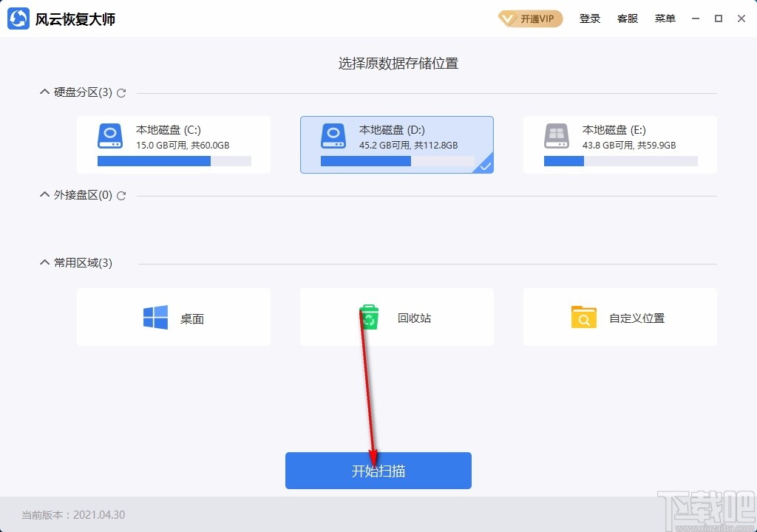Select the 回收站 recycle bin scan icon
This screenshot has height=532, width=757.
pyautogui.click(x=369, y=317)
